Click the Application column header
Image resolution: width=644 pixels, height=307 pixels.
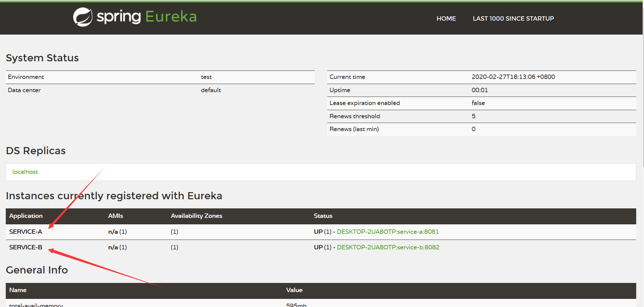coord(26,216)
